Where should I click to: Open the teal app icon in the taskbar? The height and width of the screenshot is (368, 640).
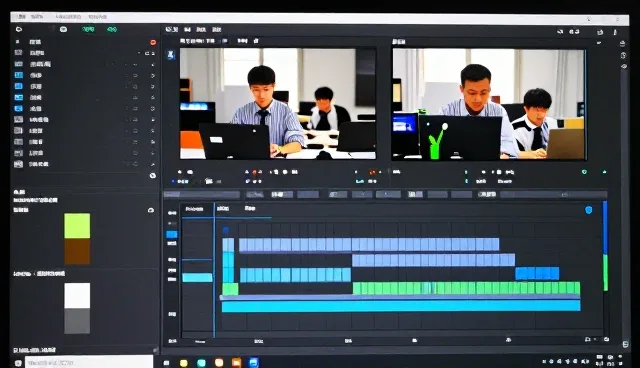tap(201, 363)
